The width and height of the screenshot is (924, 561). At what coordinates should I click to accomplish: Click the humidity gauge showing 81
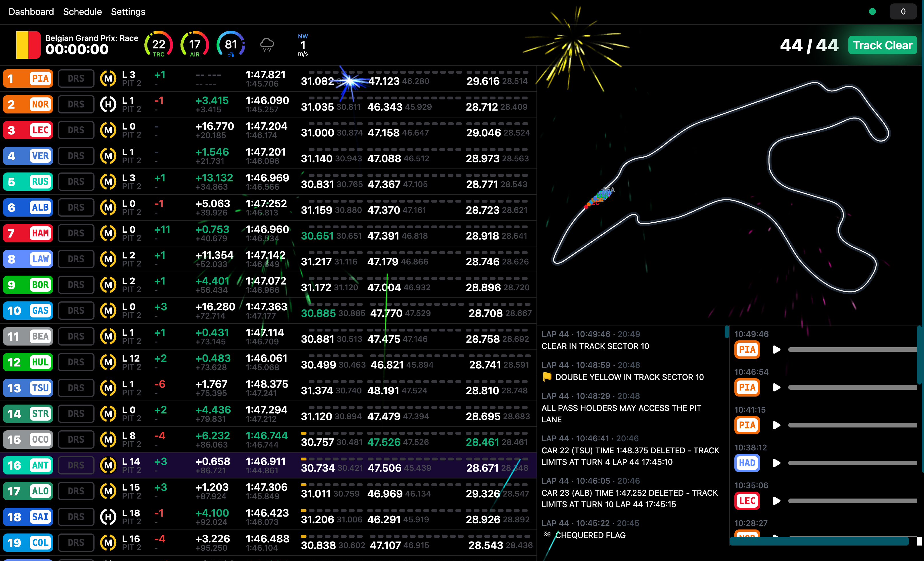pyautogui.click(x=231, y=45)
